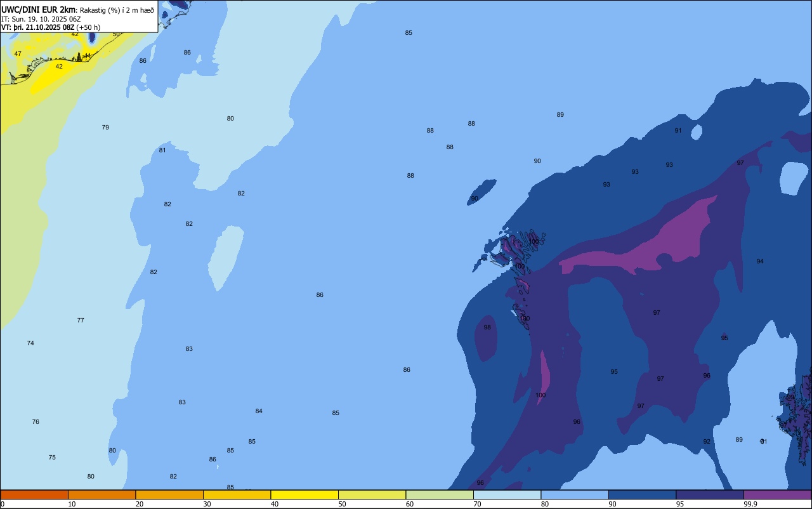Click the '95' tick label on color scale
This screenshot has height=509, width=812.
point(681,504)
